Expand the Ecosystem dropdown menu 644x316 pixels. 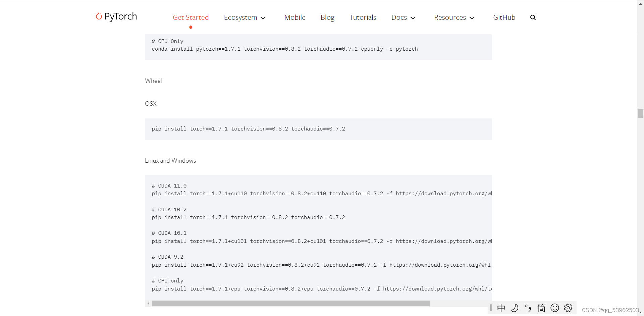coord(245,17)
